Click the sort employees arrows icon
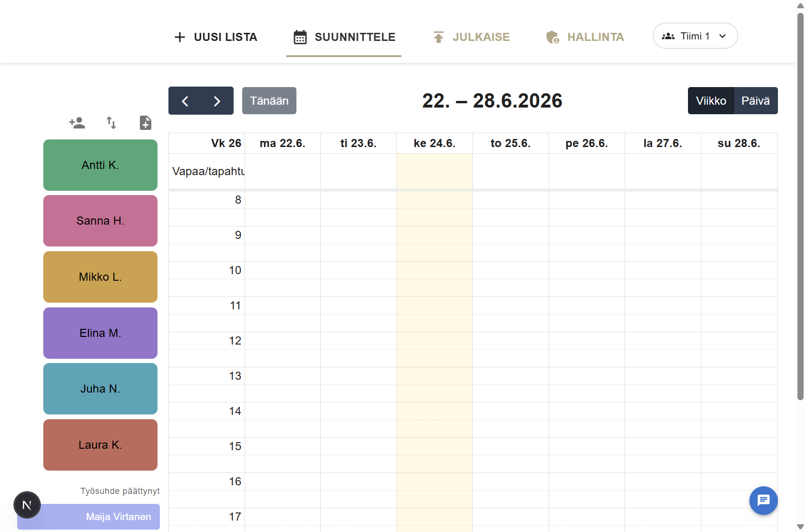This screenshot has width=806, height=532. click(111, 123)
